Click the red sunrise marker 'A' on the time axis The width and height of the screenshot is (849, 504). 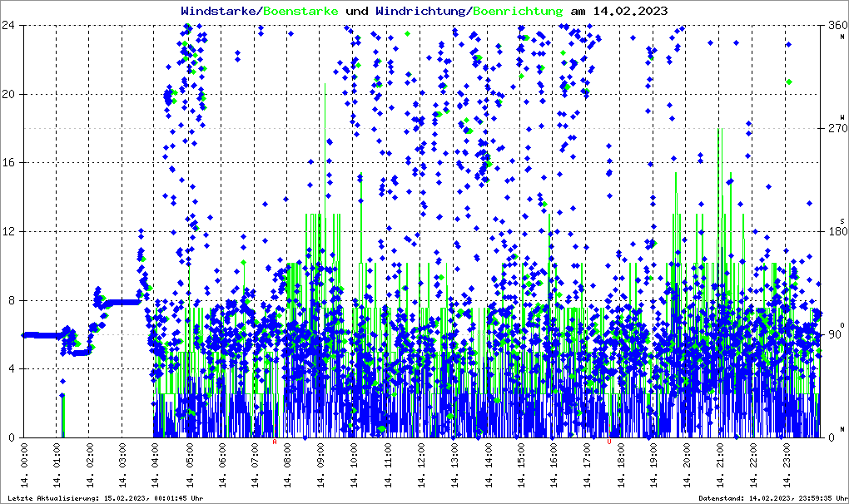coord(275,442)
